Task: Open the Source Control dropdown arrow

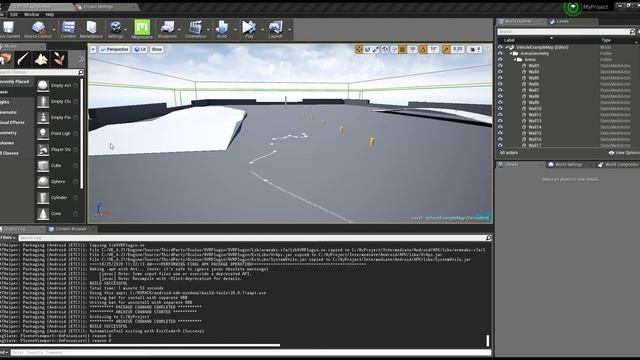Action: pos(53,29)
